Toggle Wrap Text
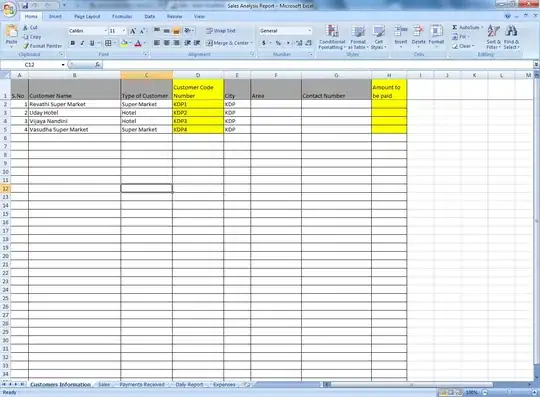The width and height of the screenshot is (540, 397). 220,31
